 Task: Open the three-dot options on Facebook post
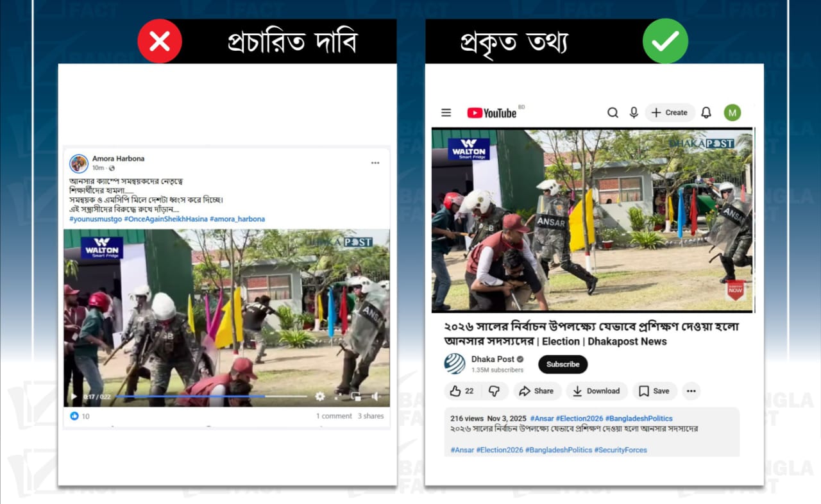coord(375,163)
